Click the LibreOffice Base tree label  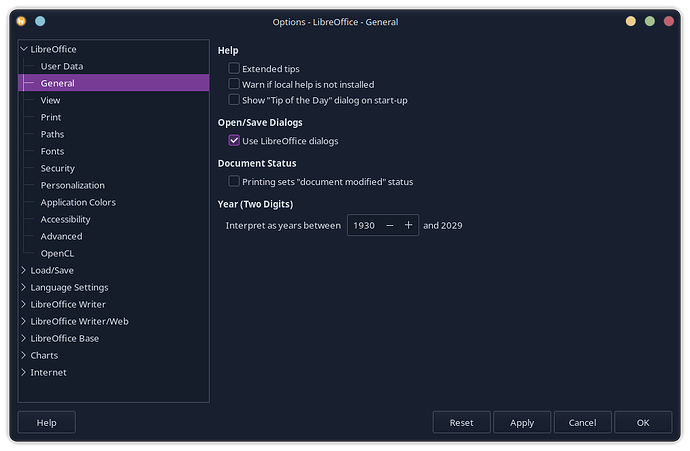[x=65, y=338]
